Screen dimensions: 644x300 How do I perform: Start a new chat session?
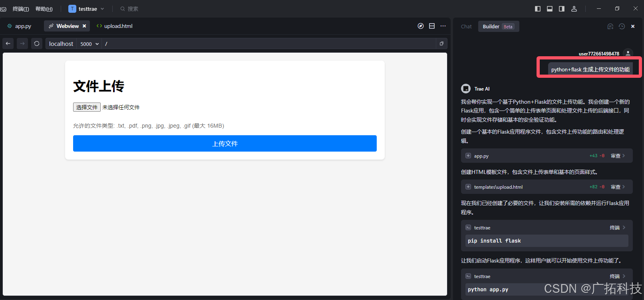coord(610,26)
